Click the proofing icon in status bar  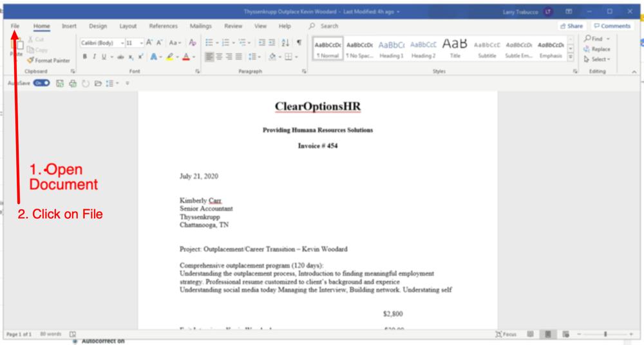73,334
